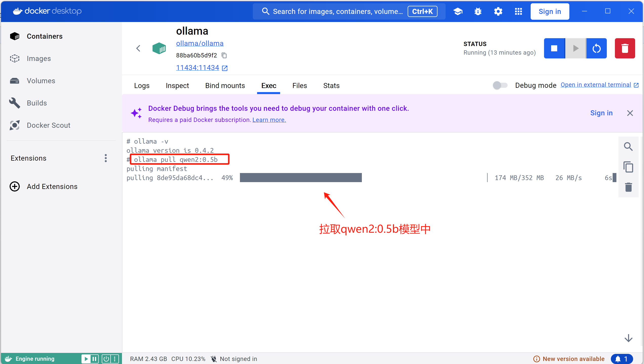This screenshot has width=644, height=364.
Task: Toggle Debug mode switch
Action: (500, 85)
